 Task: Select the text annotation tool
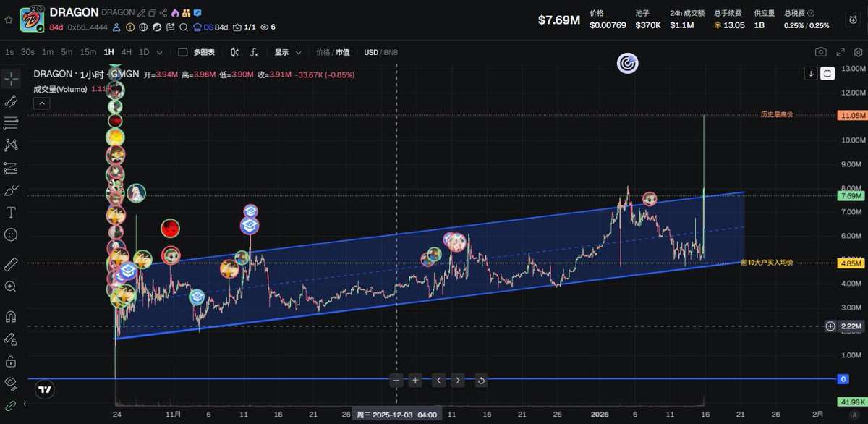click(x=11, y=213)
